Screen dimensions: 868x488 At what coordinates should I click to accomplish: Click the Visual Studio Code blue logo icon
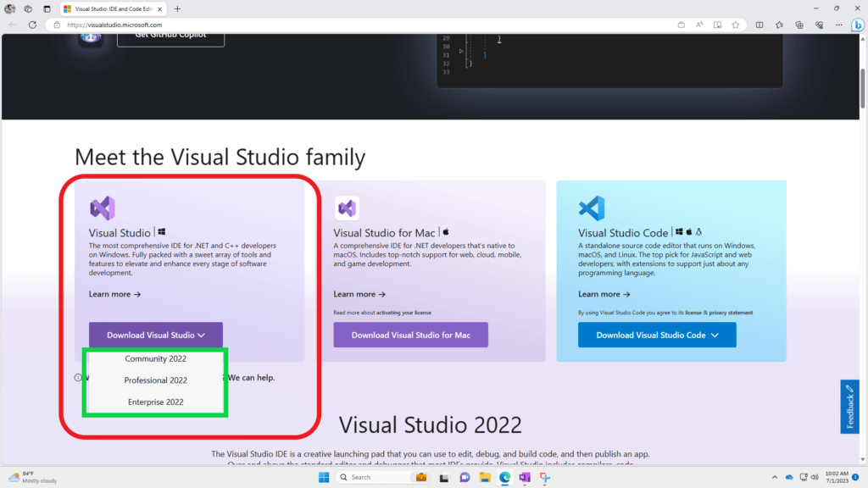[x=591, y=208]
